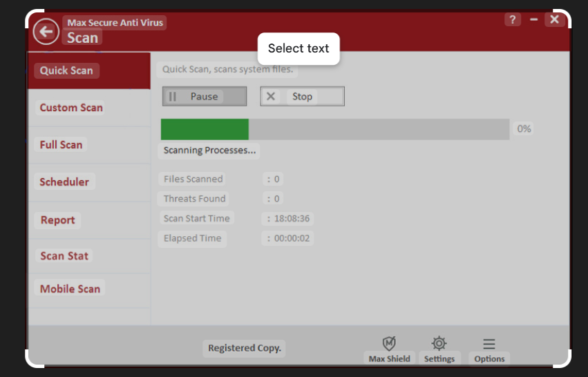Click the back arrow icon
This screenshot has height=377, width=588.
[46, 32]
